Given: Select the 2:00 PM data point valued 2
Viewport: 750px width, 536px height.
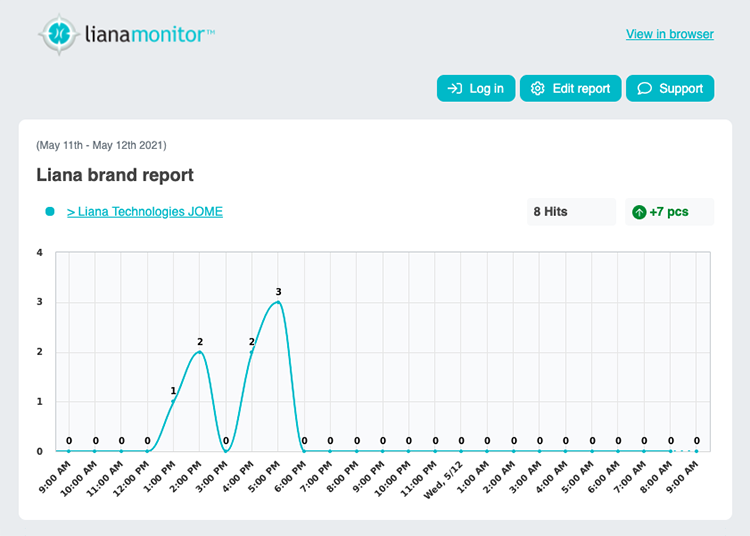Looking at the screenshot, I should coord(200,352).
